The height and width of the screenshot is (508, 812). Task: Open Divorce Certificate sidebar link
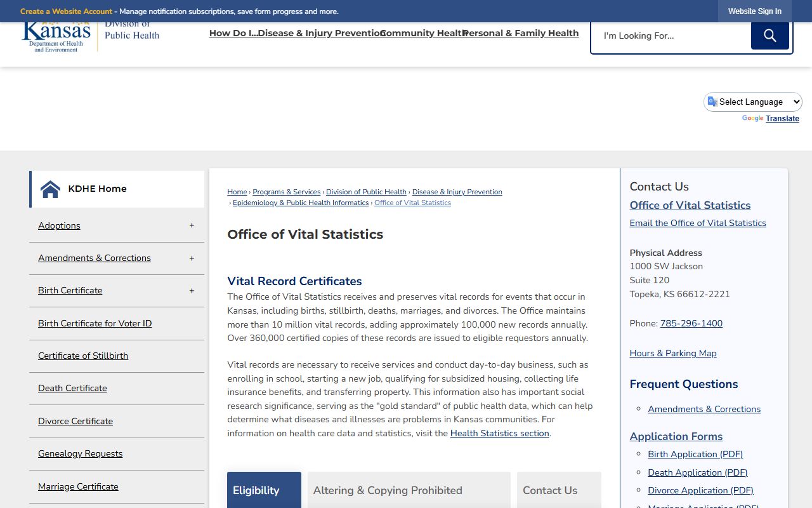(75, 421)
